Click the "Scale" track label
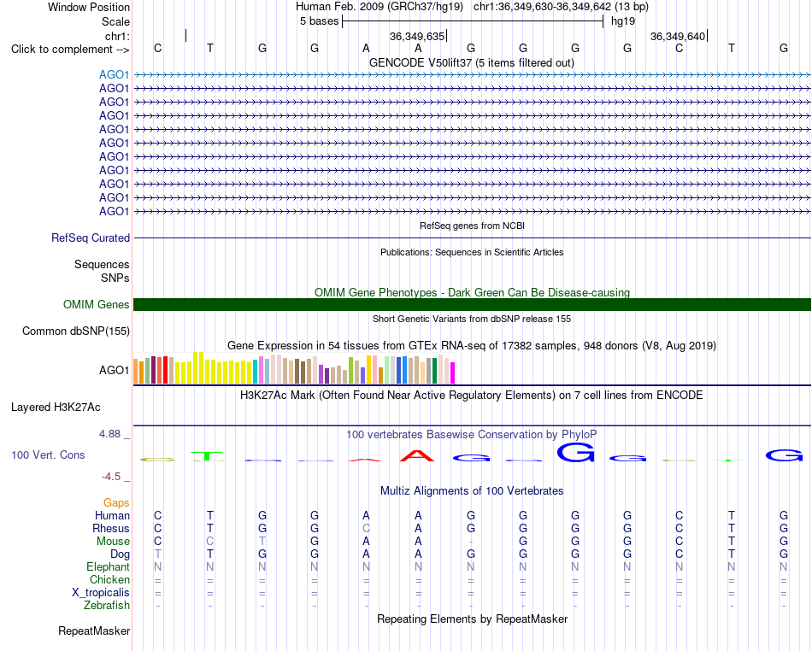The height and width of the screenshot is (651, 812). pyautogui.click(x=115, y=21)
